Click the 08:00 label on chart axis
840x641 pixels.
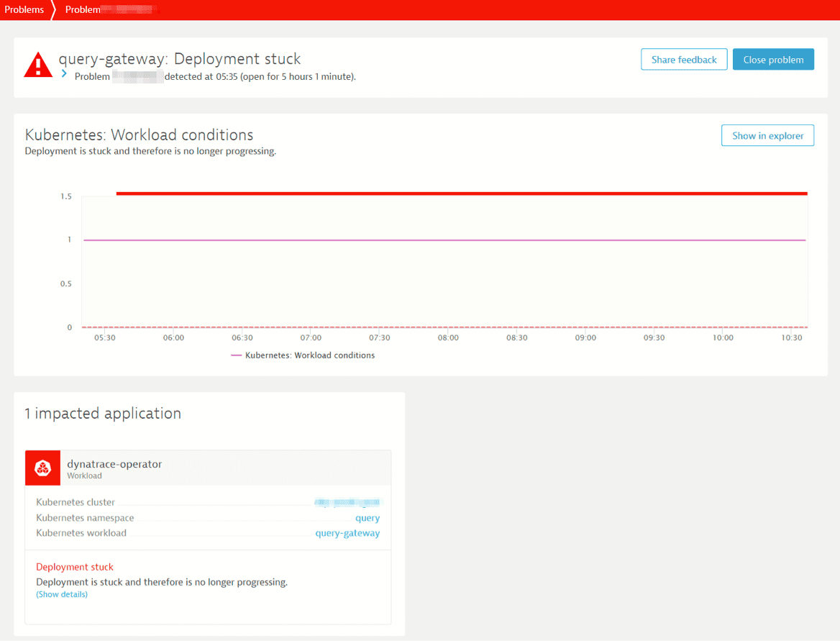pos(448,337)
